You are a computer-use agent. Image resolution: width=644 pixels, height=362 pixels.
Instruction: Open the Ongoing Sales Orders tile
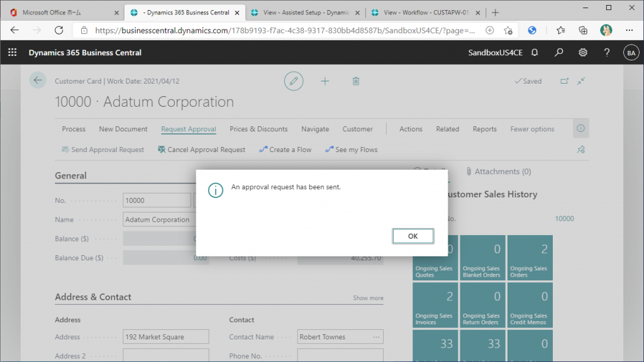coord(530,258)
